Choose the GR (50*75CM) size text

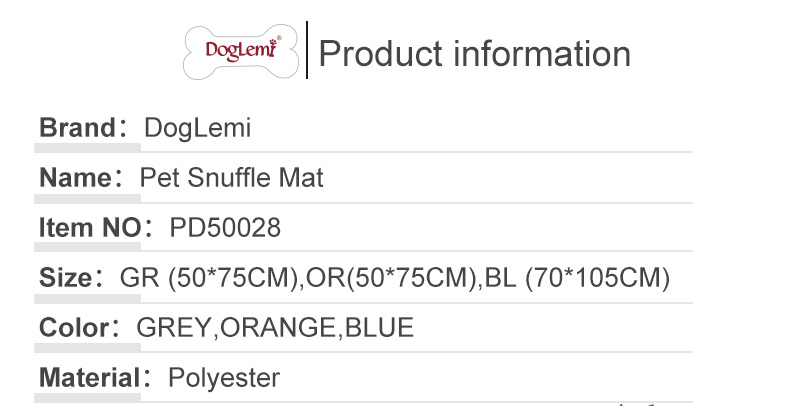click(209, 278)
